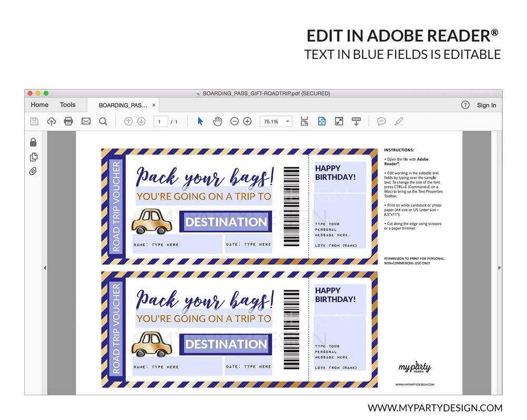
Task: Click the Fit One Full Page icon
Action: coord(321,121)
